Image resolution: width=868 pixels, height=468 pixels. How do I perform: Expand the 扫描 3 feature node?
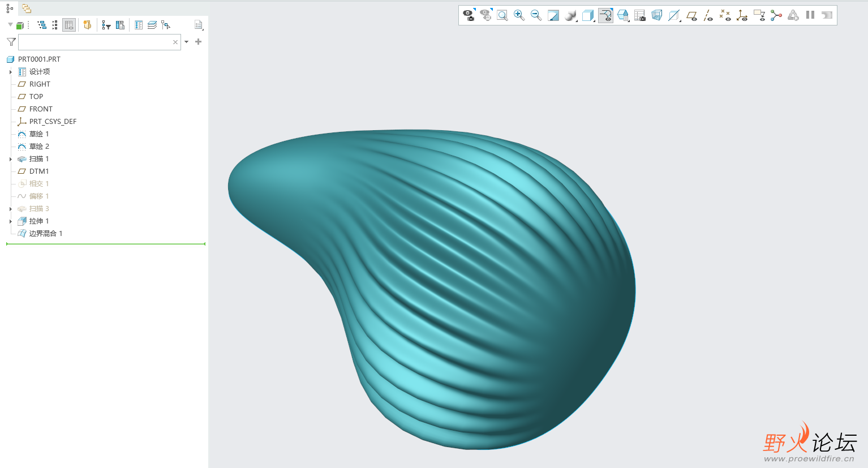tap(10, 209)
